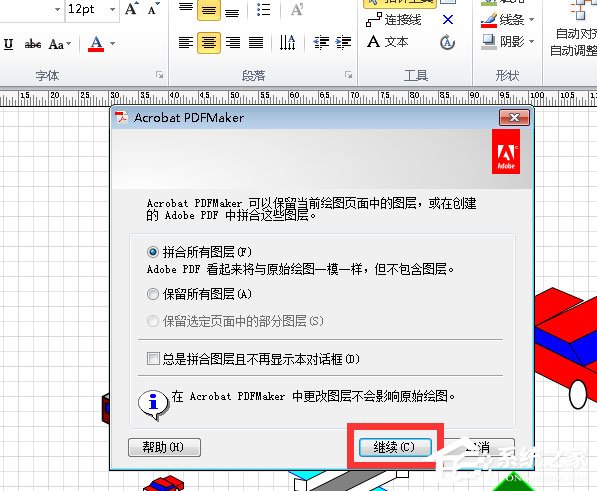Justify the paragraph
This screenshot has height=491, width=597.
tap(256, 42)
